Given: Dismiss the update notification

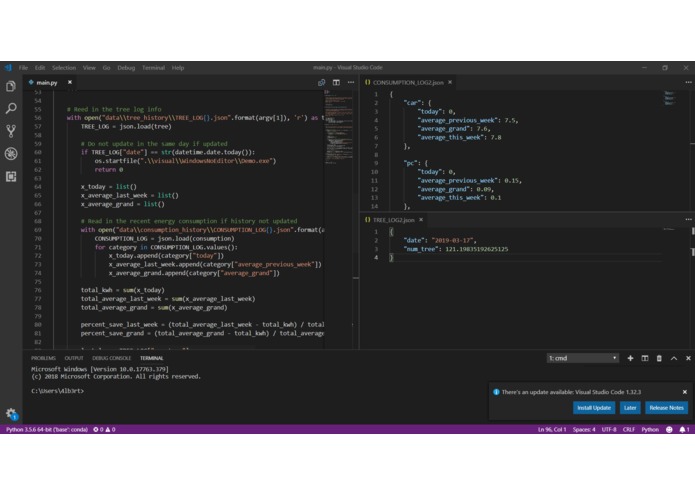Looking at the screenshot, I should pyautogui.click(x=685, y=392).
